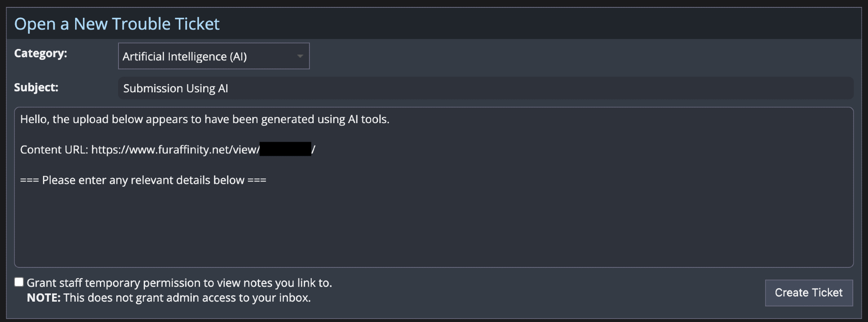868x322 pixels.
Task: Open the Category dropdown
Action: tap(214, 56)
